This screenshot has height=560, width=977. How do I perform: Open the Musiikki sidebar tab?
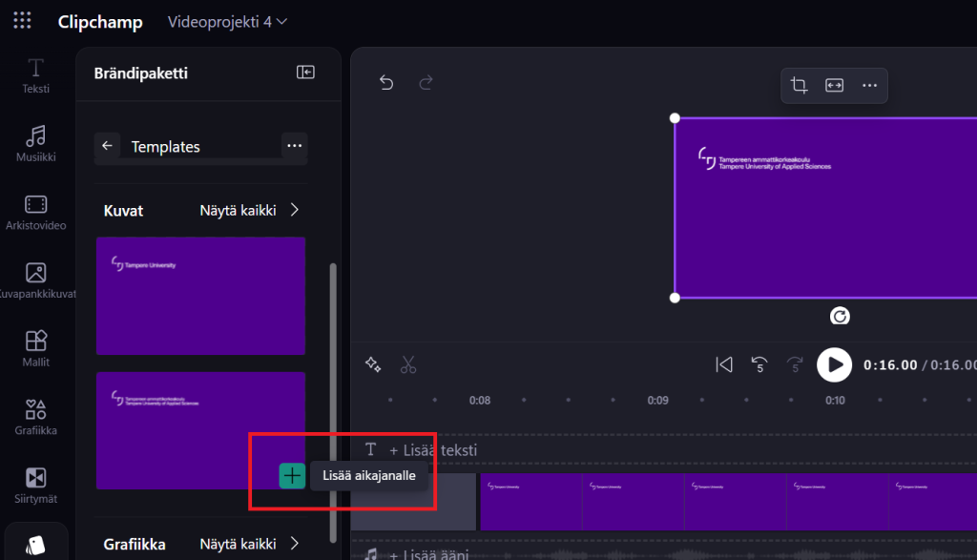click(x=35, y=143)
